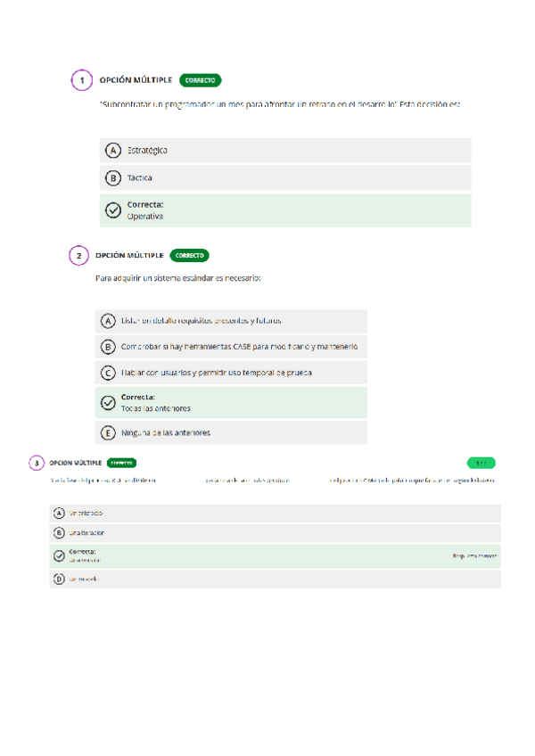This screenshot has width=535, height=756.
Task: Click the CORRECTO badge on question 3
Action: coord(121,463)
